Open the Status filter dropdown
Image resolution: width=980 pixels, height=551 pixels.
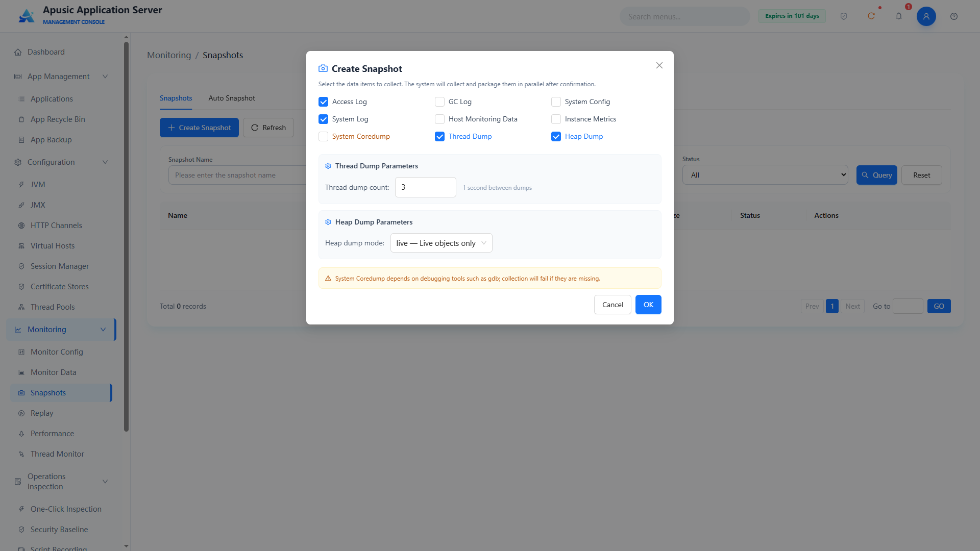click(765, 175)
